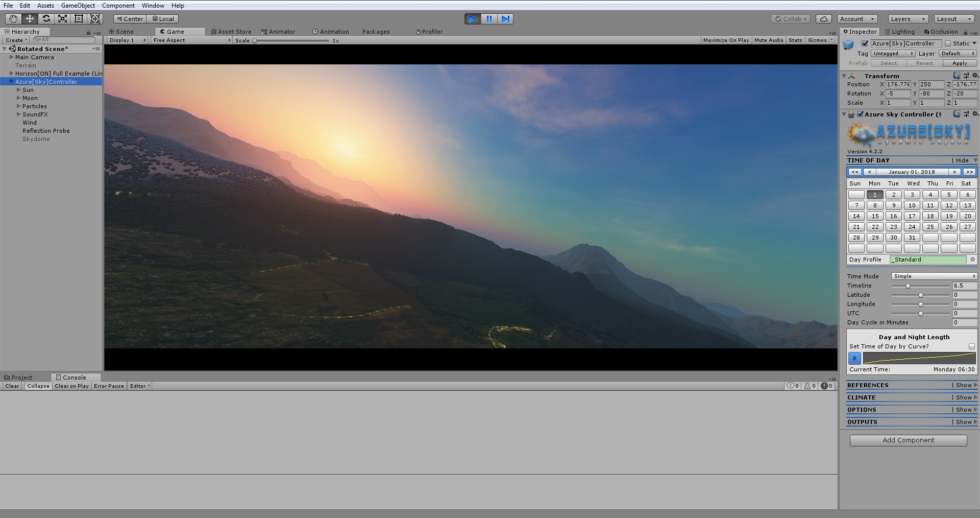Click the Step frame button

(505, 18)
